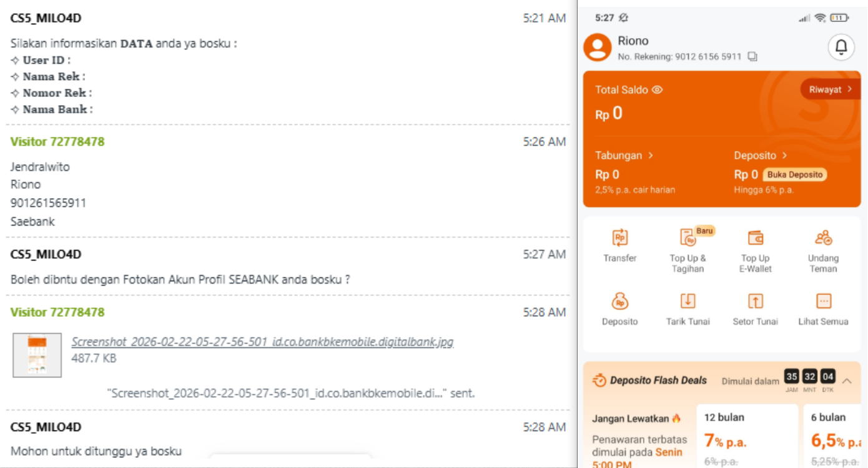Collapse the Deposito Flash Deals panel
Screen dimensions: 868x468
click(x=847, y=381)
